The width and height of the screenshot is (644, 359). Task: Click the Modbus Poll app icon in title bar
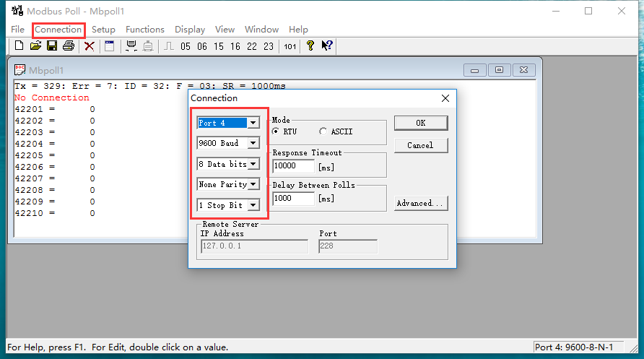17,10
